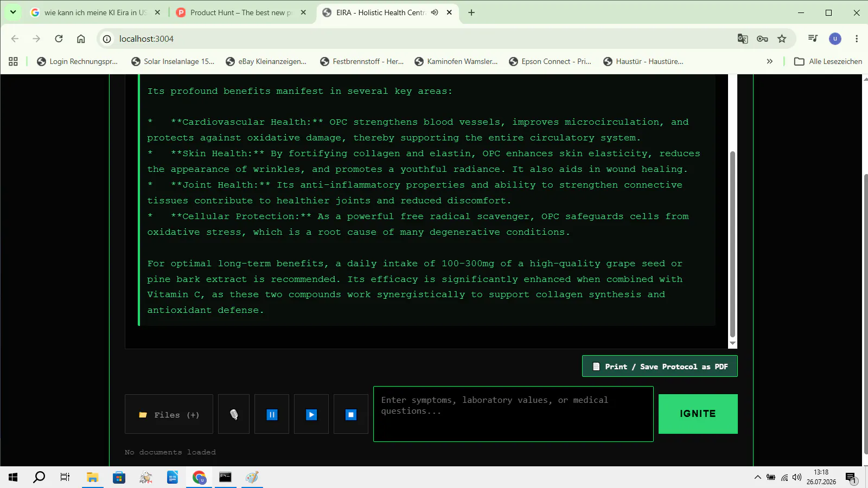Open the eBay Kleinanzeigen bookmark
868x488 pixels.
point(266,61)
